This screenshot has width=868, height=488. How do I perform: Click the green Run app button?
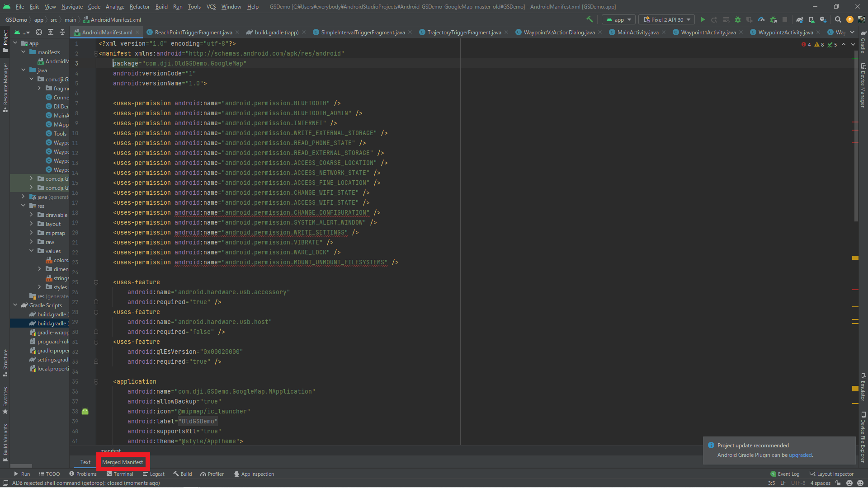click(x=703, y=19)
